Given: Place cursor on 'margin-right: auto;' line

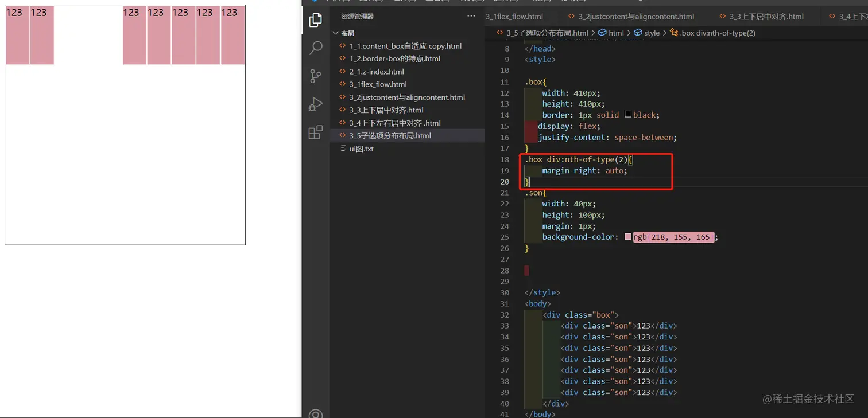Looking at the screenshot, I should click(585, 171).
